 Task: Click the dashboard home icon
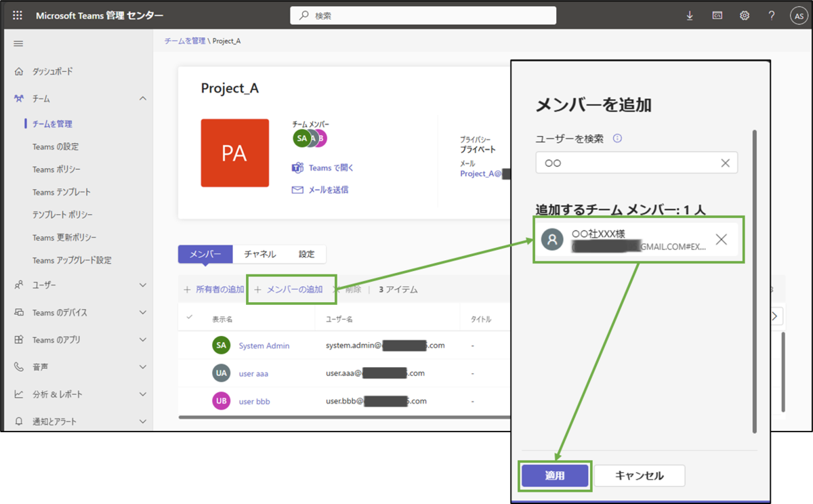click(19, 71)
